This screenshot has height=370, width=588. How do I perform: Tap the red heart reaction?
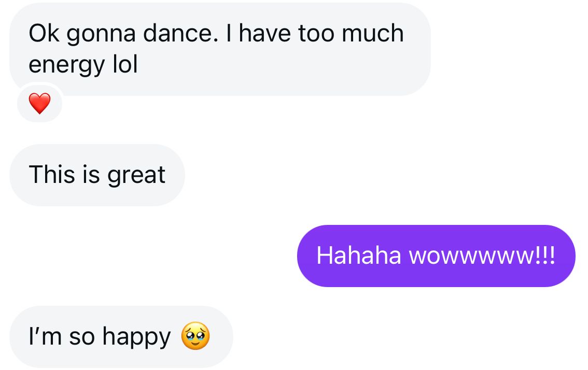pyautogui.click(x=39, y=104)
